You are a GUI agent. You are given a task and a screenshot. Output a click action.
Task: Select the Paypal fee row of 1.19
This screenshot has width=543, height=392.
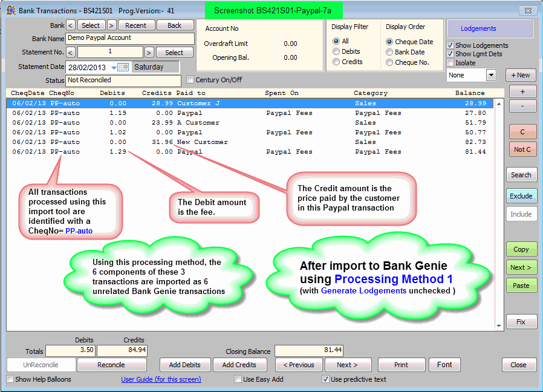click(250, 113)
